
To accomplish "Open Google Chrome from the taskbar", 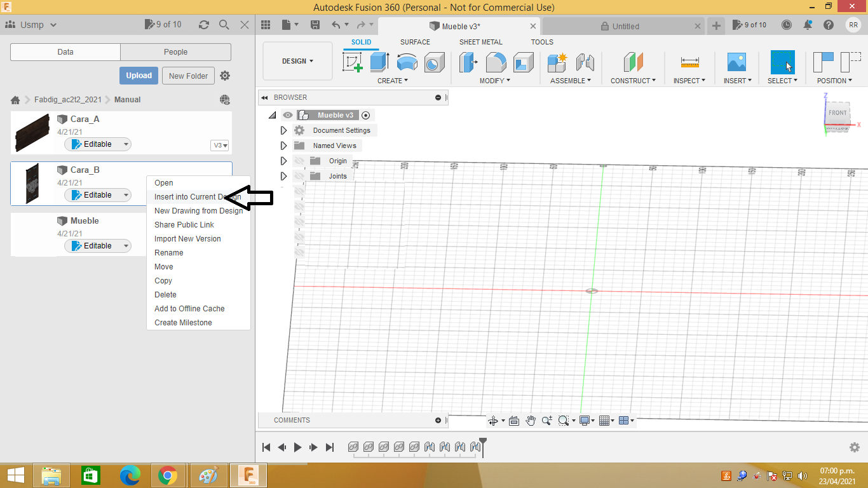I will pos(169,475).
